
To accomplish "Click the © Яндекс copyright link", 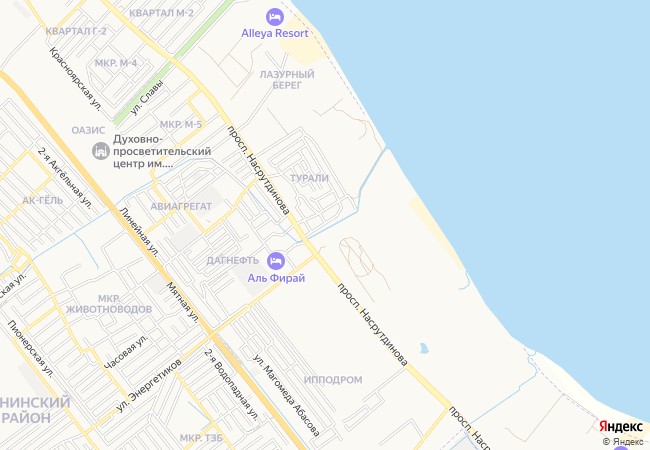I will 623,442.
